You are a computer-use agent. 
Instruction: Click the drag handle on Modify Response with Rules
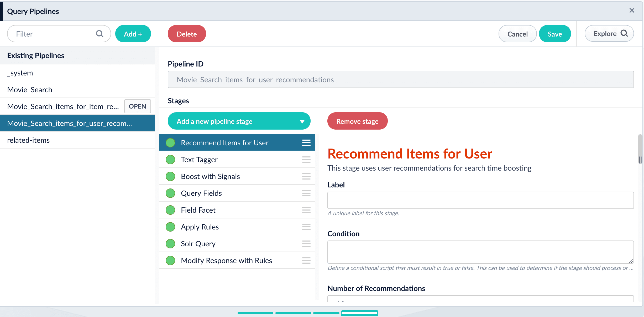306,260
